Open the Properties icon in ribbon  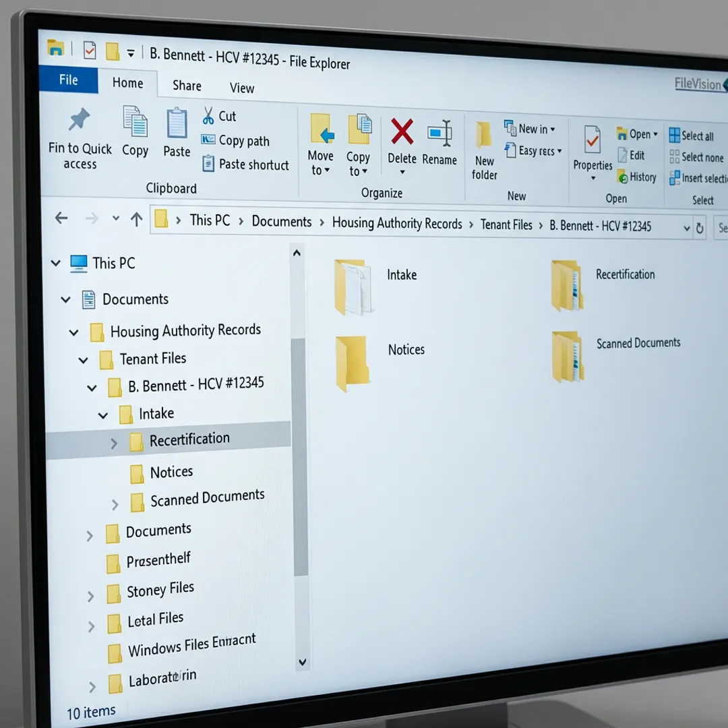click(592, 141)
